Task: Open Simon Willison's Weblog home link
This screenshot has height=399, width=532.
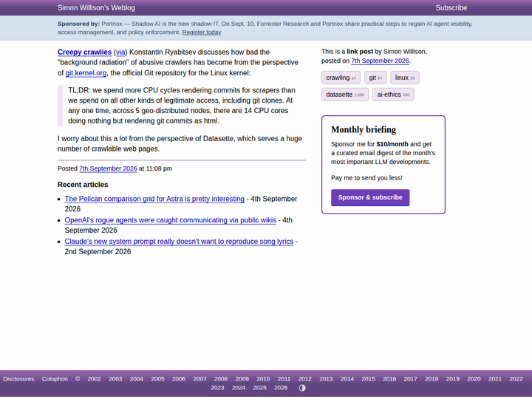Action: [x=96, y=8]
